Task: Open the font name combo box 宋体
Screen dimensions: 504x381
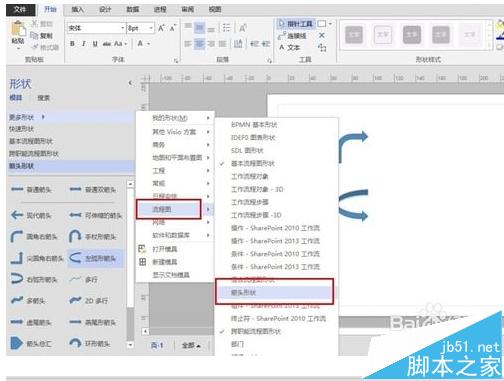Action: click(96, 28)
